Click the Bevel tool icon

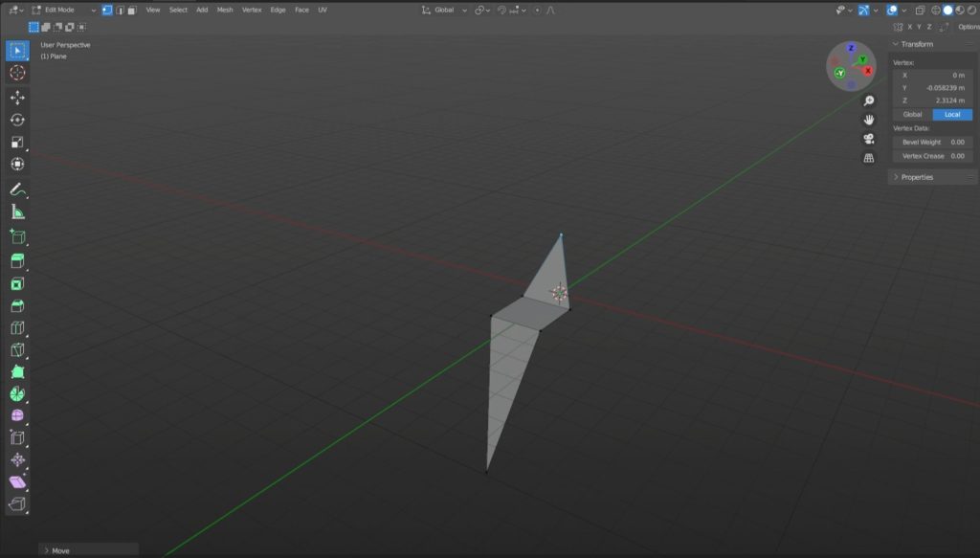(17, 306)
